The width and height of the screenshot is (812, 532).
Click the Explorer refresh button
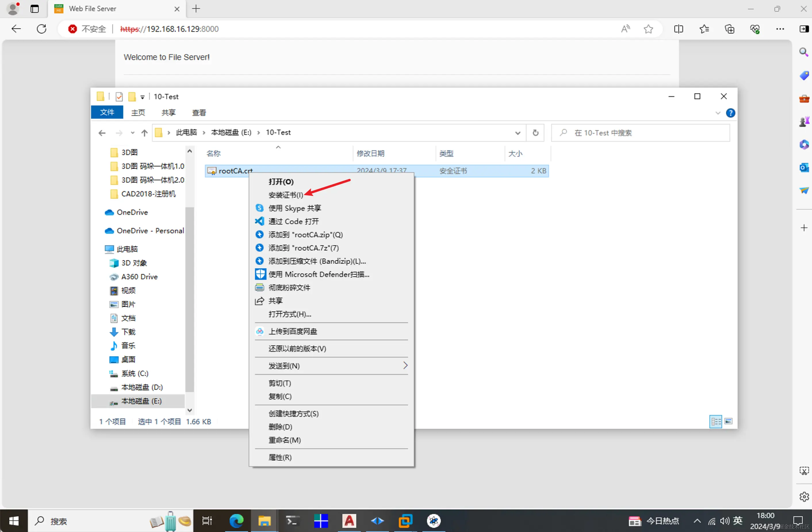pos(535,132)
